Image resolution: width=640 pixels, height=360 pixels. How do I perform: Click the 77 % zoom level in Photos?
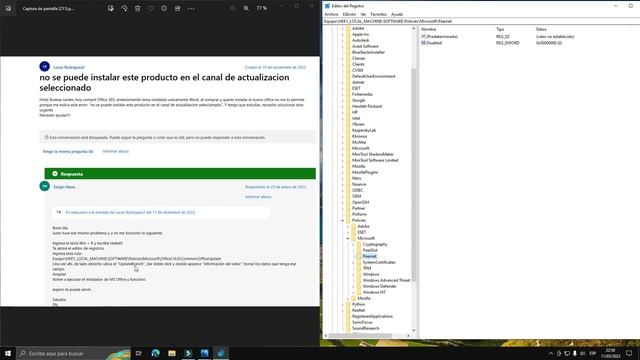pyautogui.click(x=262, y=8)
